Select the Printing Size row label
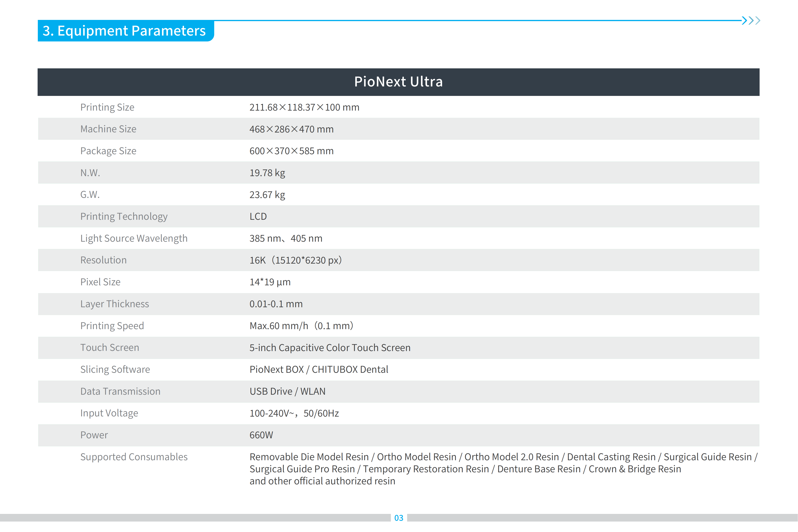This screenshot has height=532, width=798. (107, 107)
